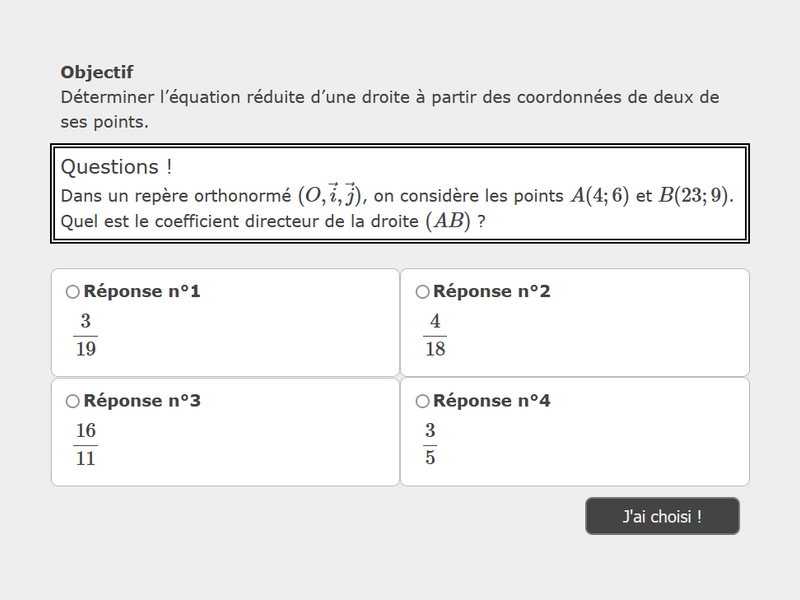800x600 pixels.
Task: Click the "Objectif" heading
Action: (x=97, y=72)
